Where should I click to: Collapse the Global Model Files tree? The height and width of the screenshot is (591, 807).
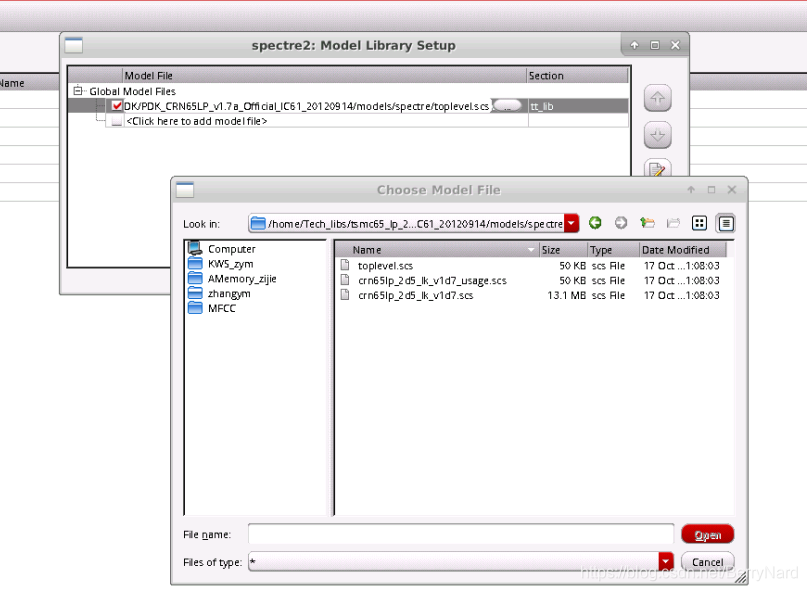pyautogui.click(x=78, y=91)
